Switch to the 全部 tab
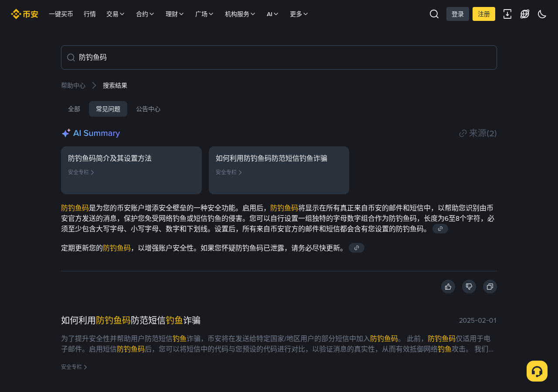The image size is (558, 392). tap(74, 109)
